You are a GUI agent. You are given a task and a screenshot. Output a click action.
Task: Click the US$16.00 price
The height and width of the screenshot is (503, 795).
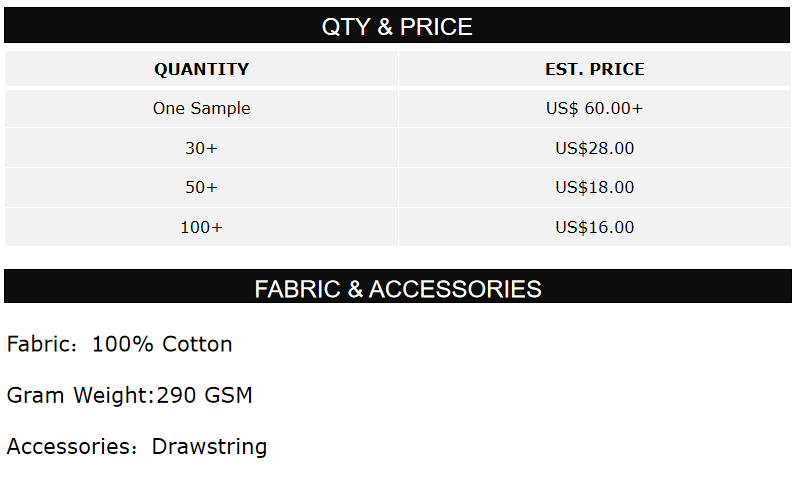pos(594,227)
